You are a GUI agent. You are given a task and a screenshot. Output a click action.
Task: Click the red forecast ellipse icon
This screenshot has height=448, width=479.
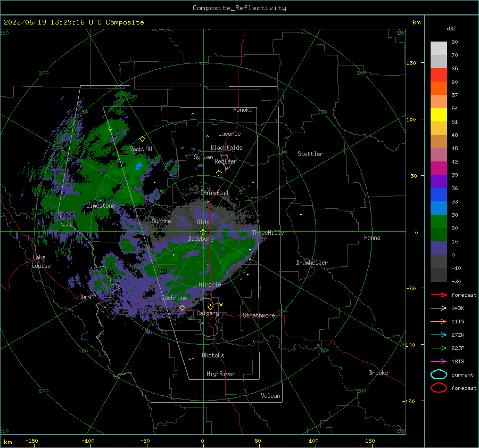click(x=439, y=388)
